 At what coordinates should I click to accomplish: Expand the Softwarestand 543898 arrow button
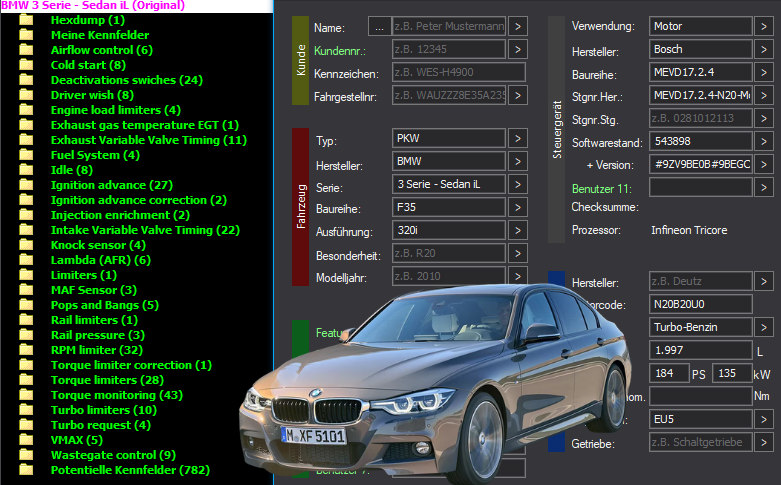[764, 141]
